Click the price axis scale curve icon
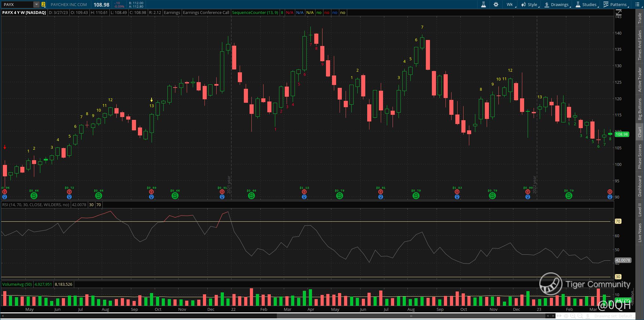 (x=618, y=13)
